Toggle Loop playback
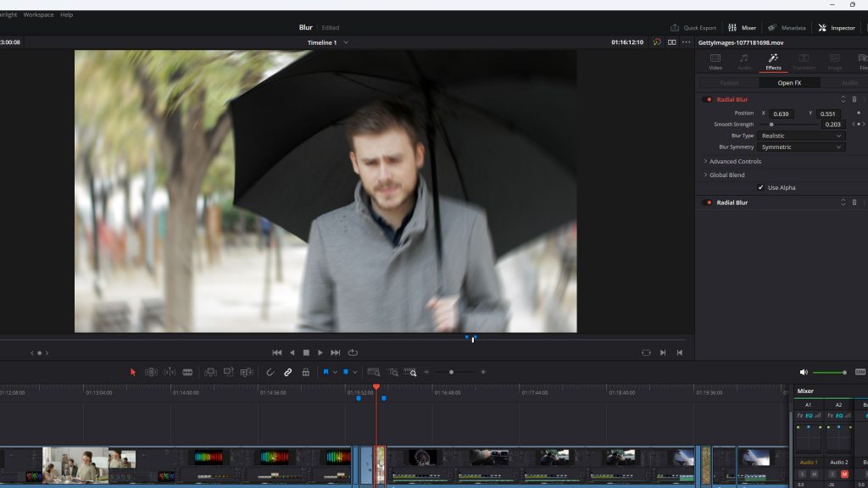 (353, 352)
